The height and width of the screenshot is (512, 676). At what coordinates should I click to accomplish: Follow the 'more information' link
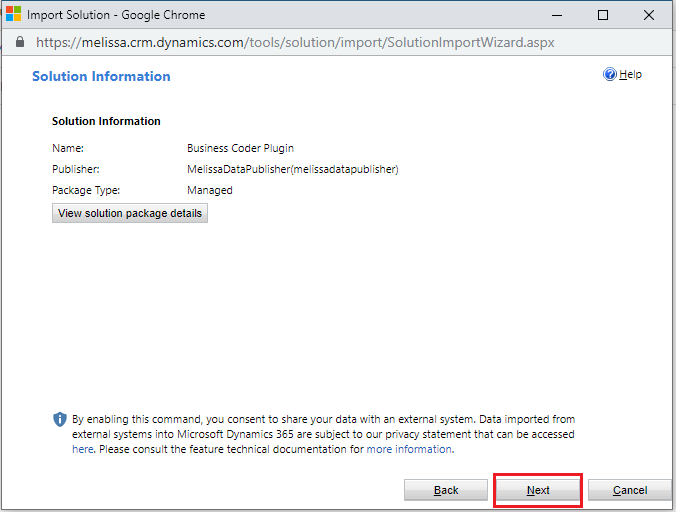[x=409, y=450]
